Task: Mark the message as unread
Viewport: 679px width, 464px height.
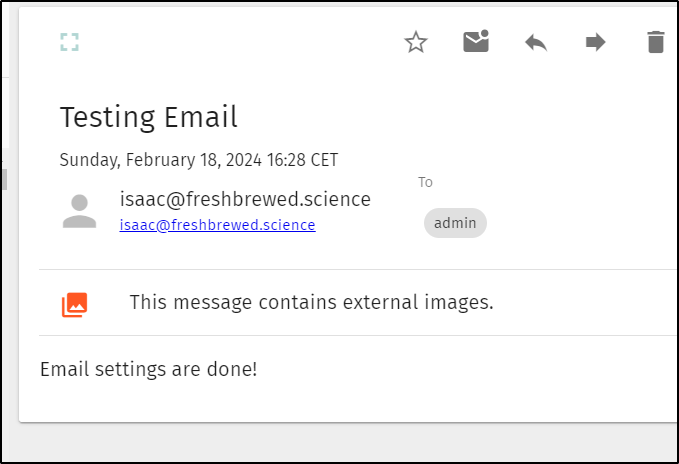Action: coord(476,41)
